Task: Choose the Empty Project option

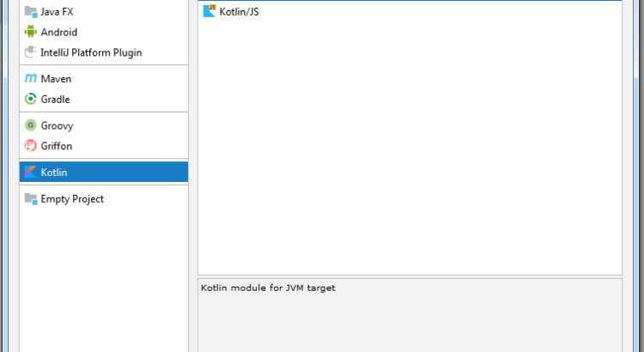Action: click(x=72, y=199)
